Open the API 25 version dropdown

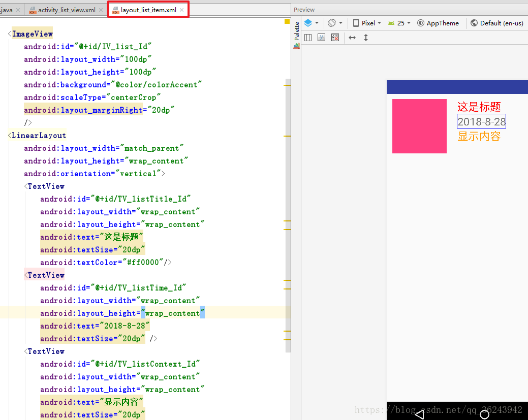click(399, 23)
